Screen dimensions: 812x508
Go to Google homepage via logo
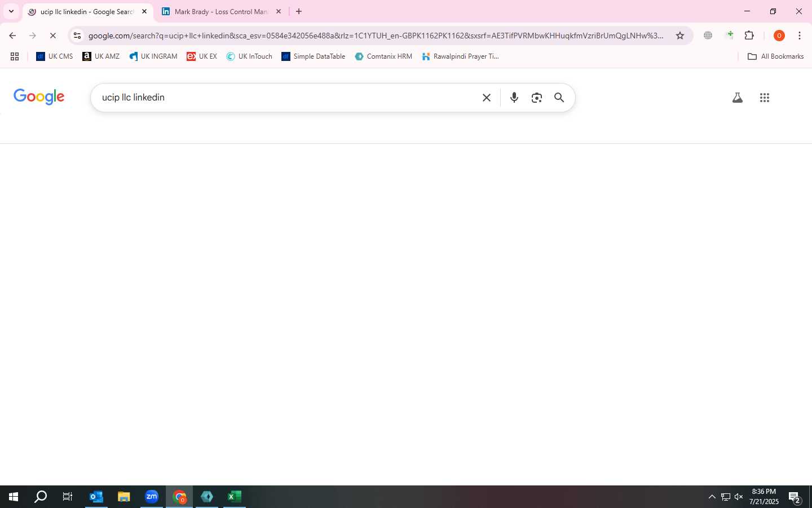pos(39,97)
